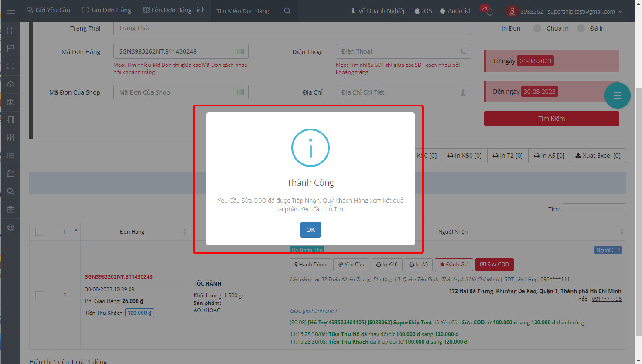642x364 pixels.
Task: Click the open book icon in sidebar
Action: point(10,102)
